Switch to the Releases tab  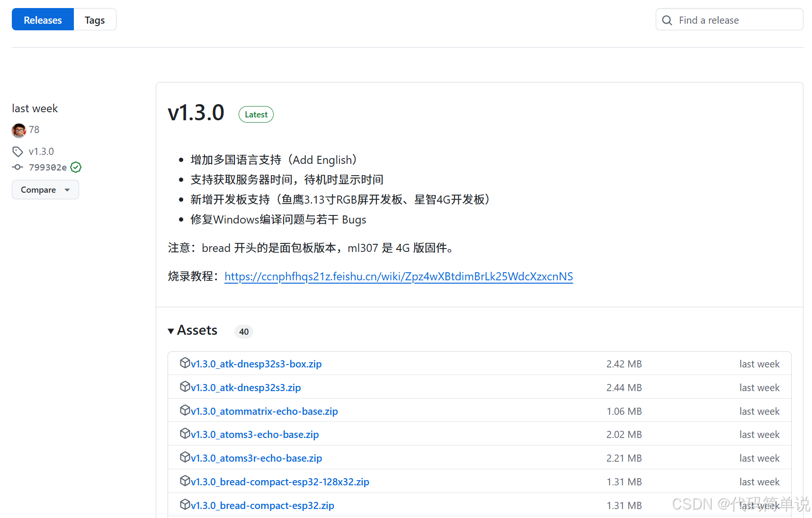[43, 20]
